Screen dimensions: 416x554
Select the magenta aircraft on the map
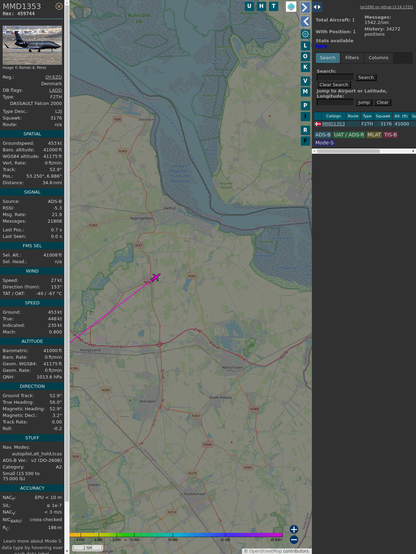coord(155,277)
